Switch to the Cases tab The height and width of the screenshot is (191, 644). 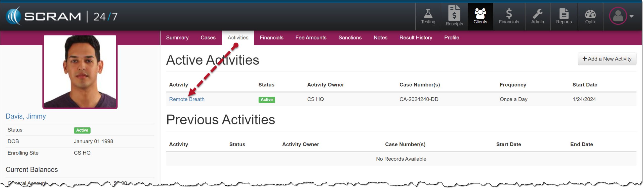coord(208,38)
